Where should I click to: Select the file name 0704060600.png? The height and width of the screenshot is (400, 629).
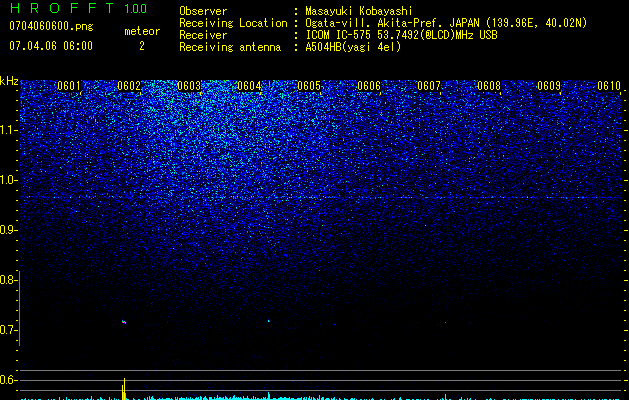pyautogui.click(x=51, y=26)
